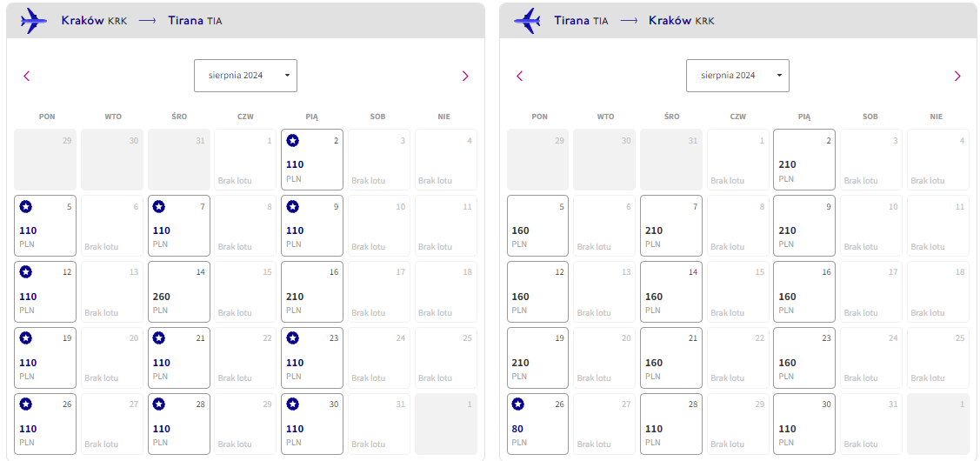Click the Tirana TIA destination label in left header
980x461 pixels.
point(195,21)
